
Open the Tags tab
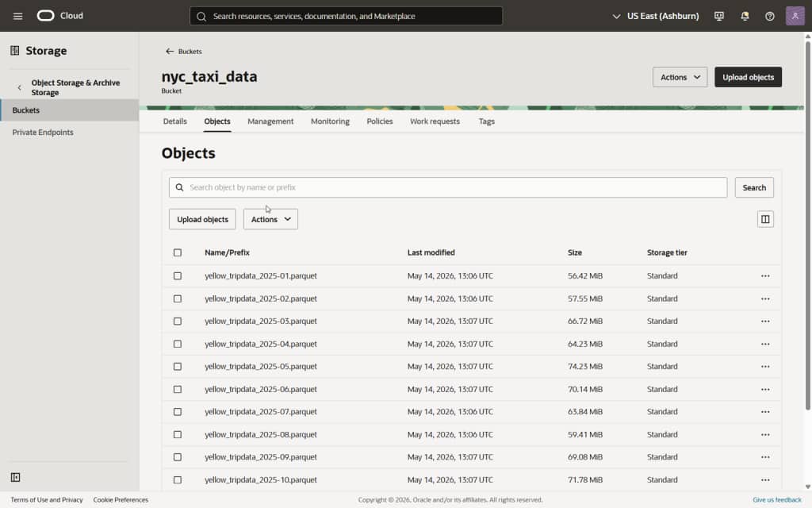click(x=486, y=121)
